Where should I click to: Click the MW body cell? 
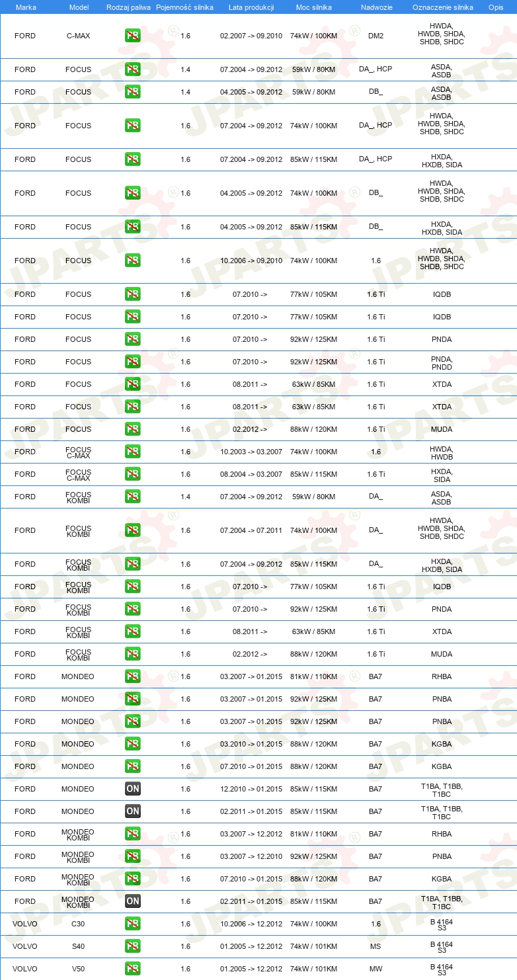pyautogui.click(x=376, y=969)
